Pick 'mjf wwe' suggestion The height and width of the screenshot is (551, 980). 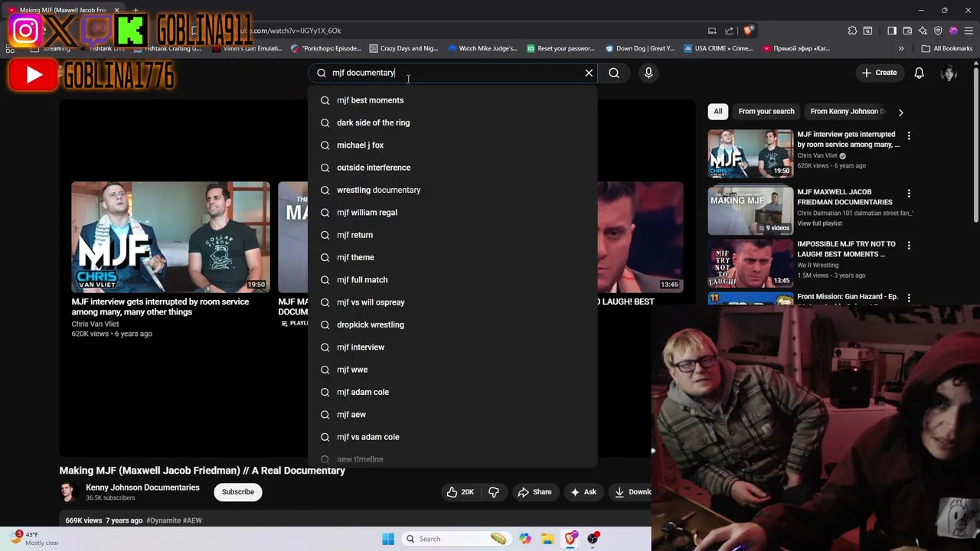(452, 370)
